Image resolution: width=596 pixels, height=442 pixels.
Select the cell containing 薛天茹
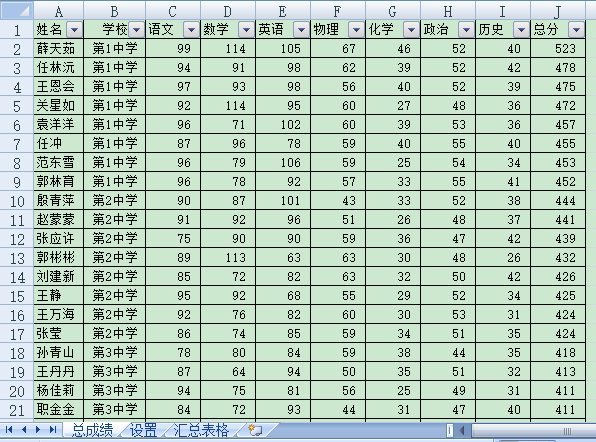point(59,48)
